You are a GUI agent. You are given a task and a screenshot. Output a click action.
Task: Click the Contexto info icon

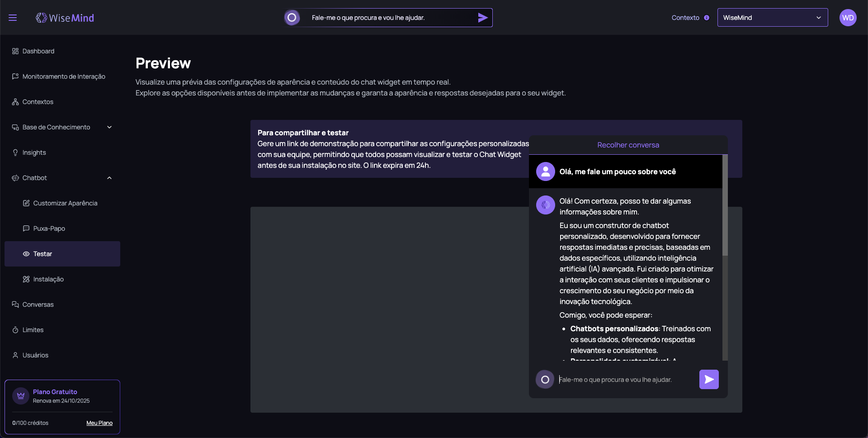pos(707,18)
